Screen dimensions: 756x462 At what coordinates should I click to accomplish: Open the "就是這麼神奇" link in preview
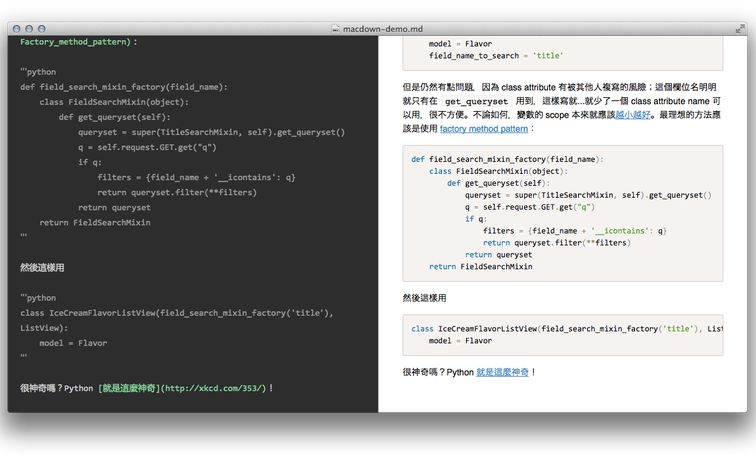502,372
